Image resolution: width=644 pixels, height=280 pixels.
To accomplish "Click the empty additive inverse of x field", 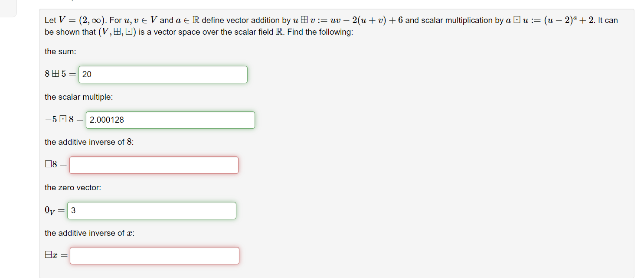I will [154, 256].
